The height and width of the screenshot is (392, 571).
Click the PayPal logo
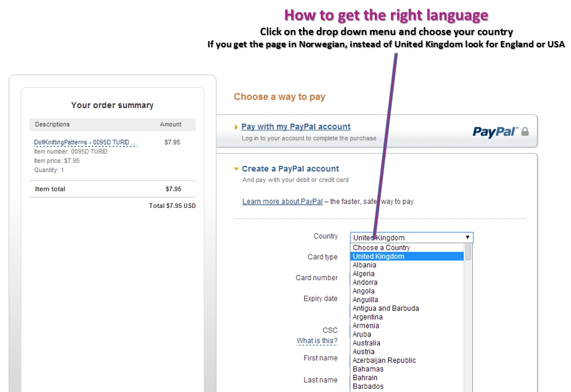point(495,132)
